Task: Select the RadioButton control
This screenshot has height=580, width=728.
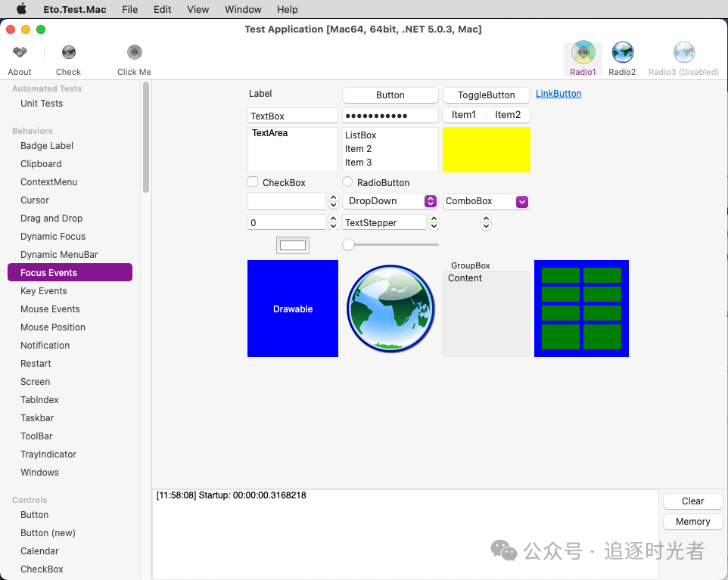Action: [347, 181]
